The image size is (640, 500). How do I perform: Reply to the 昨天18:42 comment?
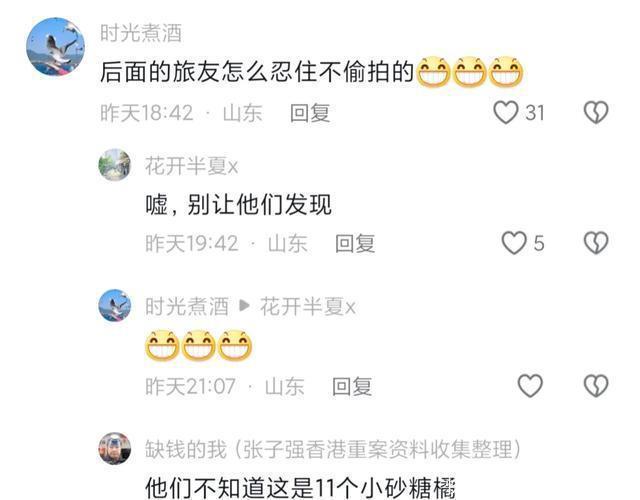click(x=310, y=113)
